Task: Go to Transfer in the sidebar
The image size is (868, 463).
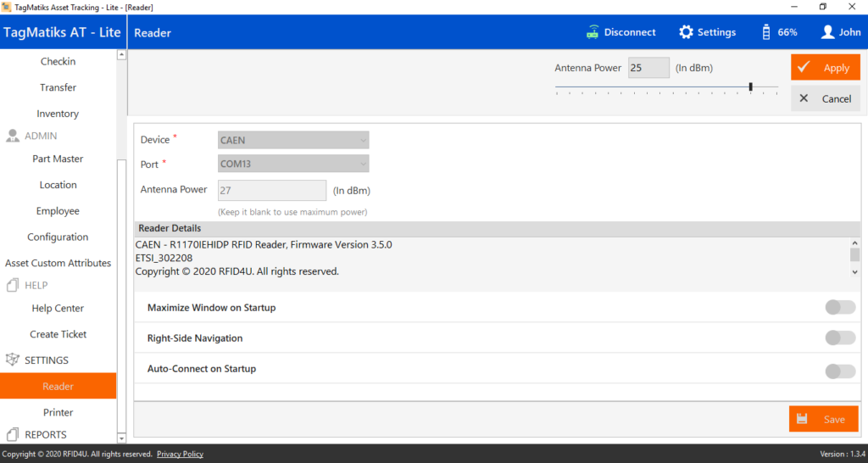Action: 58,87
